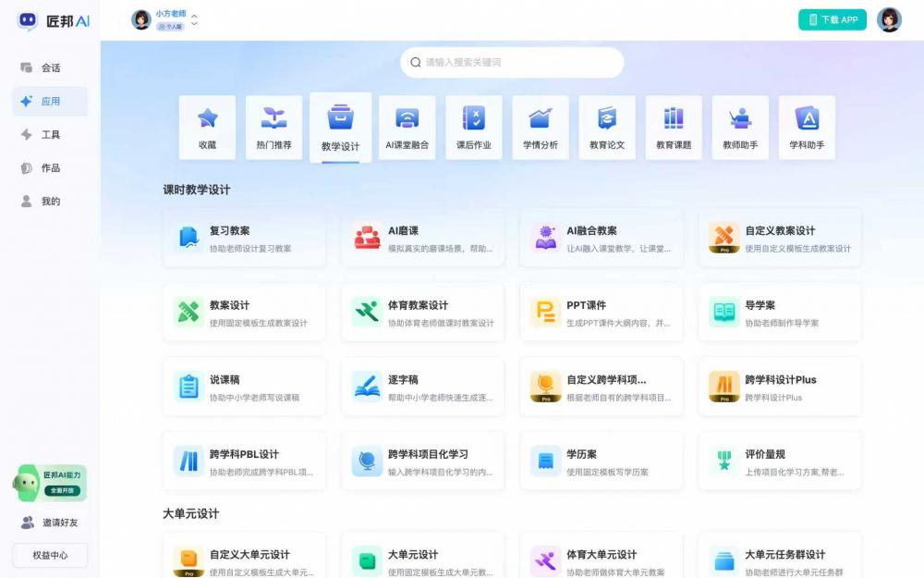
Task: Open the 权益中心 button
Action: click(x=50, y=555)
